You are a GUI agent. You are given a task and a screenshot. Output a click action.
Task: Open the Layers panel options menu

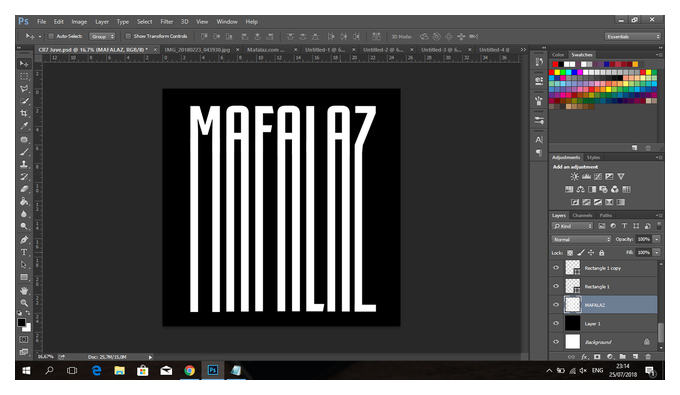click(659, 215)
